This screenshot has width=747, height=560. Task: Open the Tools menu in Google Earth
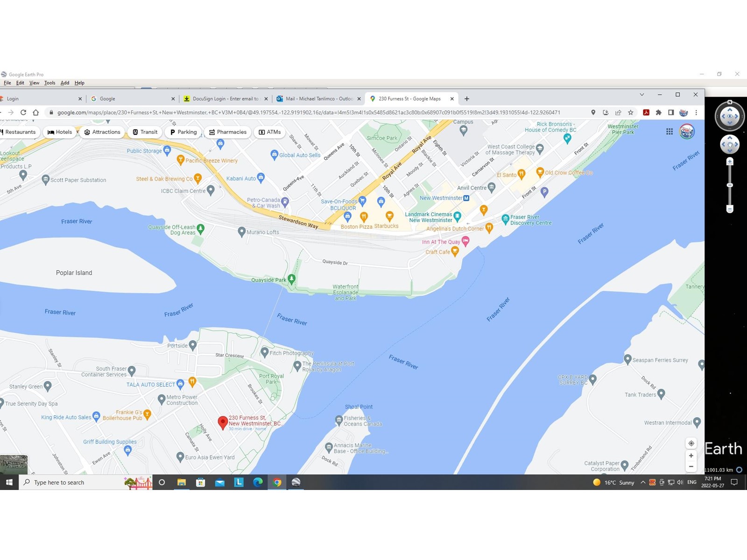pyautogui.click(x=49, y=83)
